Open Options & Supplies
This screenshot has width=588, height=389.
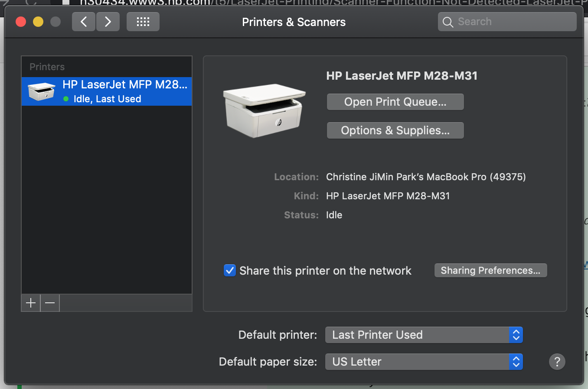pos(395,130)
